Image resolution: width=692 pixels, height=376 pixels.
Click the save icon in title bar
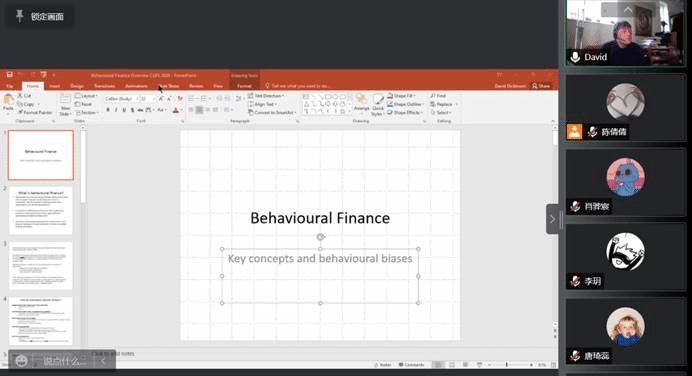(x=9, y=75)
